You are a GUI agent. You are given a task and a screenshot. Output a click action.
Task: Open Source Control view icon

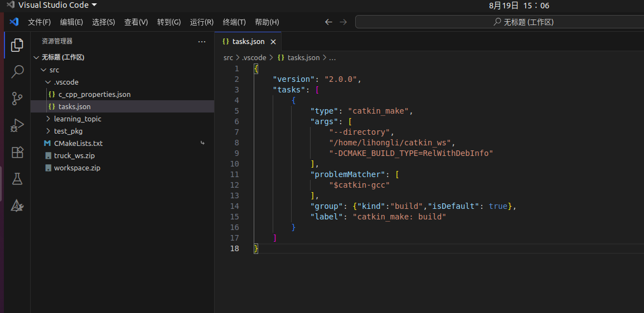[17, 99]
